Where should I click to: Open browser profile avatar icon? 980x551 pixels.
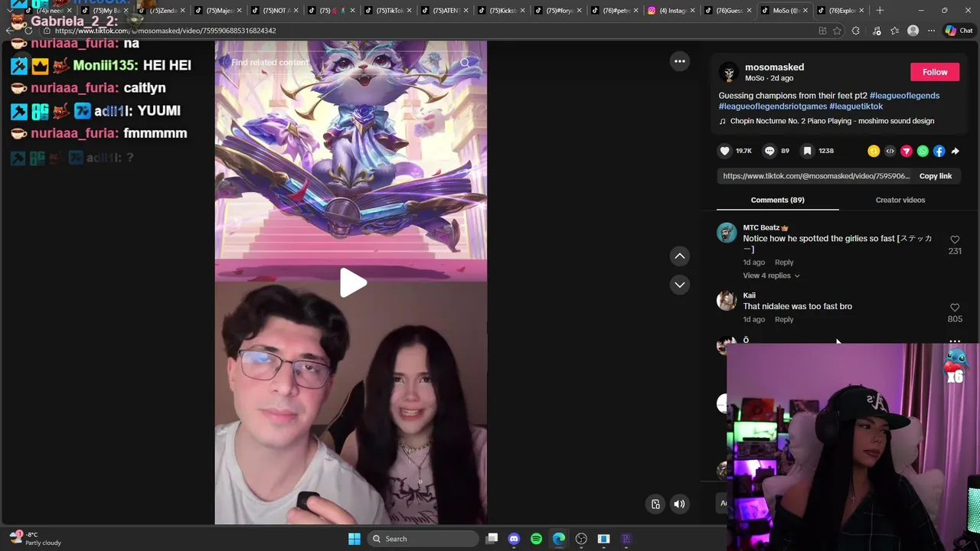[x=913, y=31]
